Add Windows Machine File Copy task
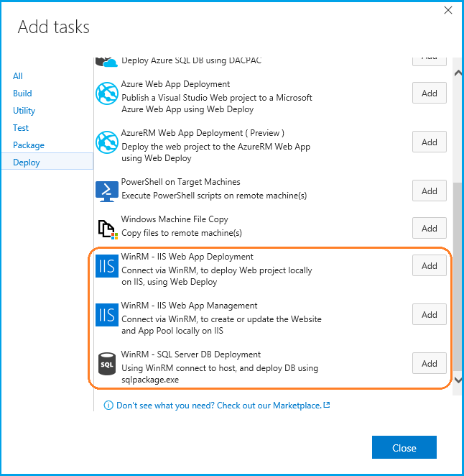Viewport: 464px width, 476px height. (x=429, y=228)
